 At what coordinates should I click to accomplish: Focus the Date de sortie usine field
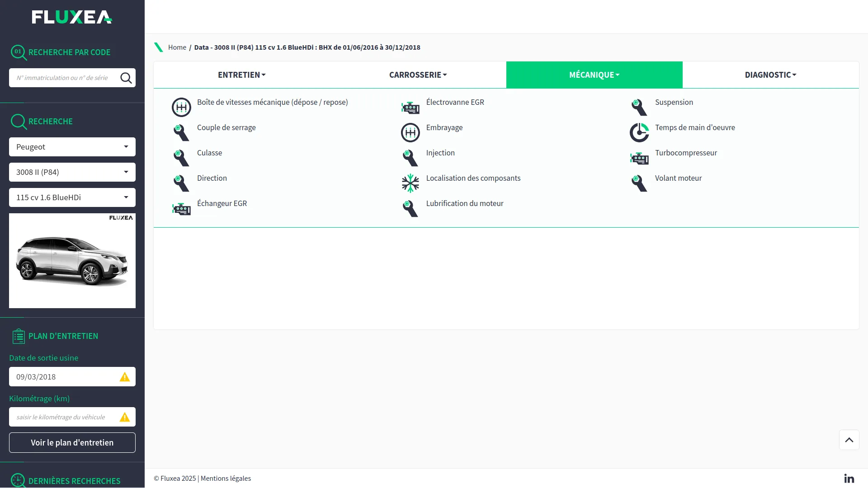(72, 377)
